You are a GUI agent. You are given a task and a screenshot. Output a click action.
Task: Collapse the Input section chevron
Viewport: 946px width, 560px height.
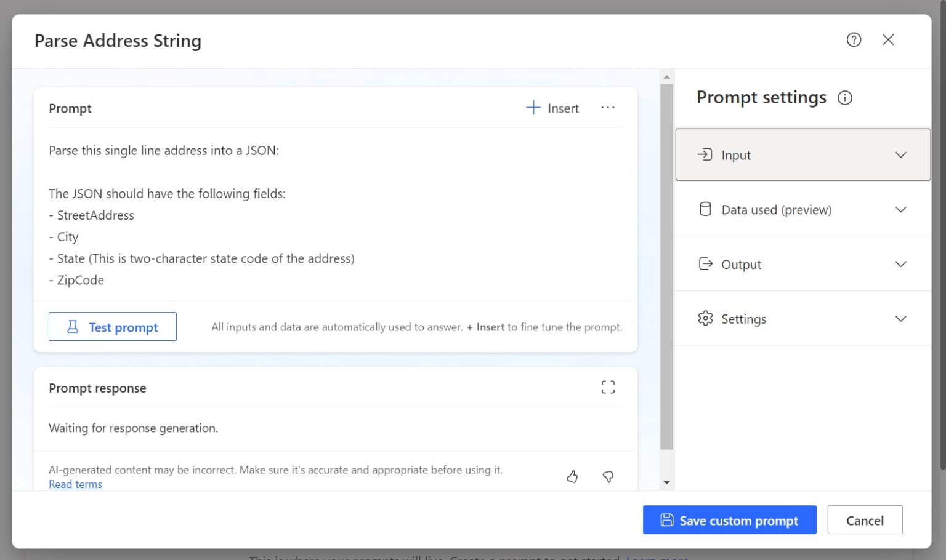[900, 154]
